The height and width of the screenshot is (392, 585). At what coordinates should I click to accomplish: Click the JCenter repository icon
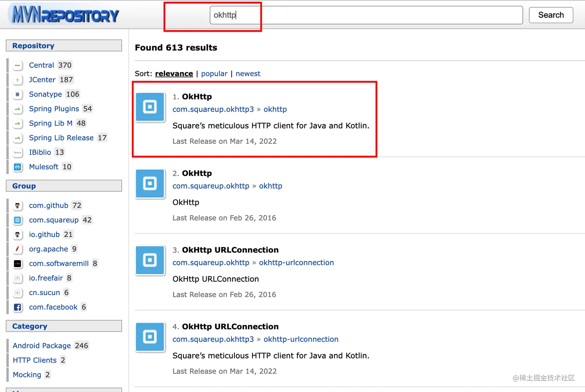pyautogui.click(x=17, y=80)
